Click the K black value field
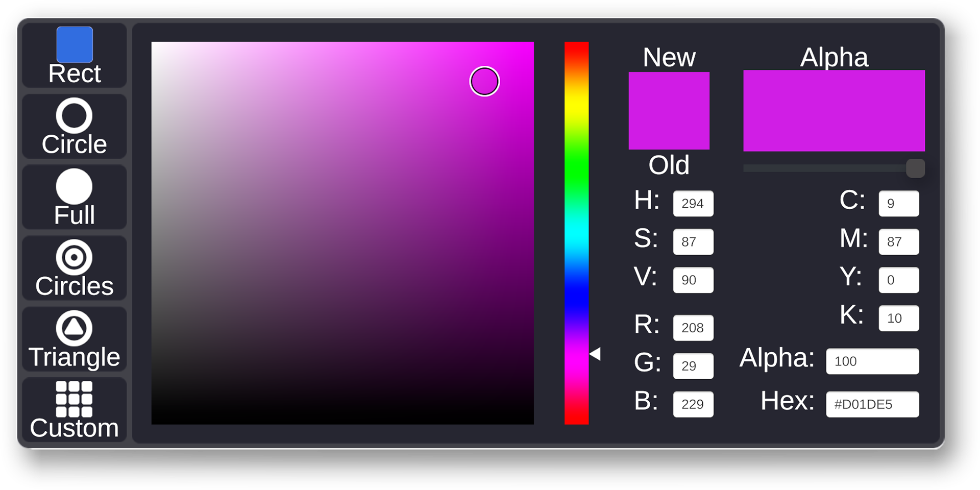 coord(898,318)
